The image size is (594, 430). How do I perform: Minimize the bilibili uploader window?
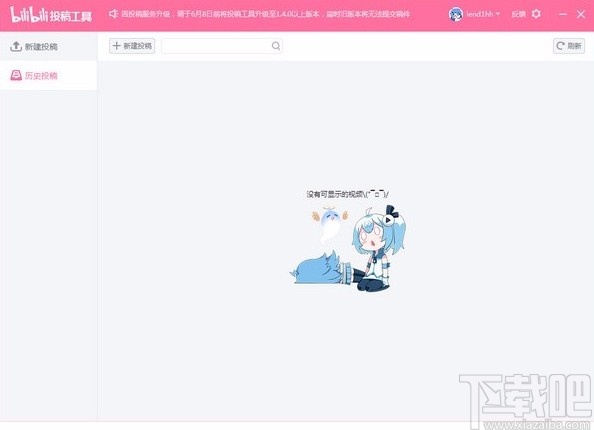(563, 14)
